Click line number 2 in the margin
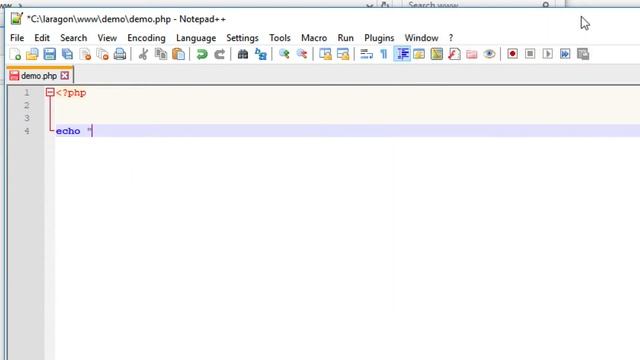The width and height of the screenshot is (640, 360). pos(27,105)
